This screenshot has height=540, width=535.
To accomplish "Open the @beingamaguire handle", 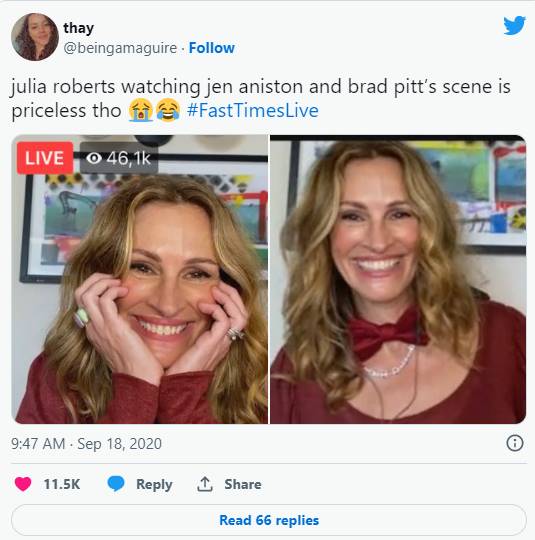I will click(120, 48).
